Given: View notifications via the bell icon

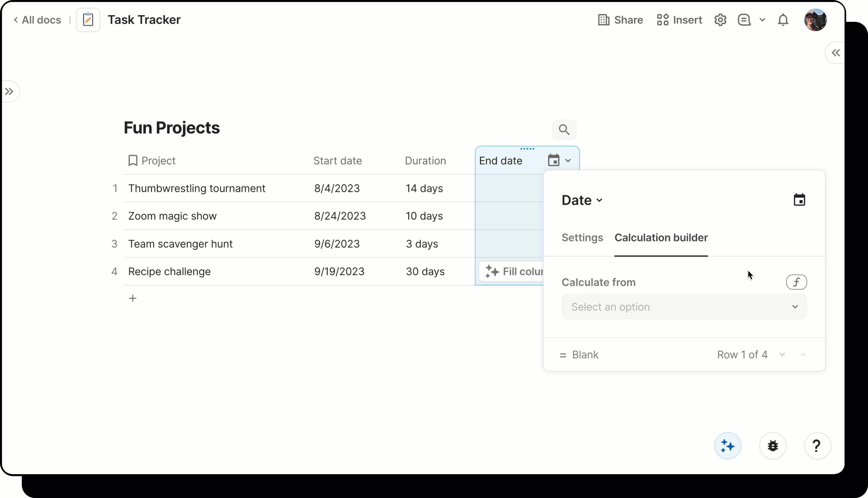Looking at the screenshot, I should tap(783, 20).
